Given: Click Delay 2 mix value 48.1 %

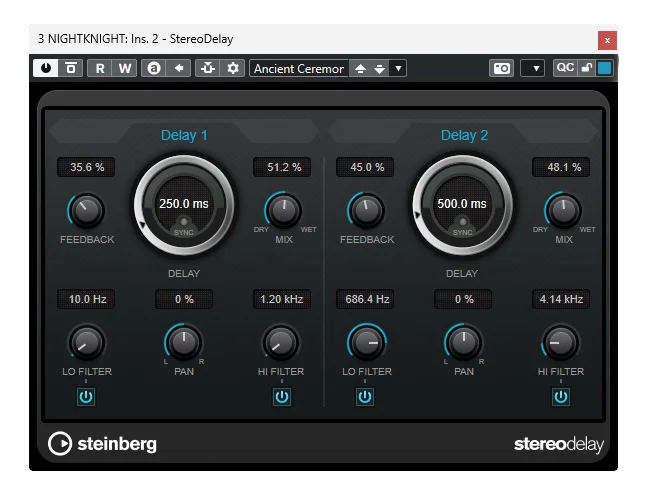Looking at the screenshot, I should tap(562, 167).
